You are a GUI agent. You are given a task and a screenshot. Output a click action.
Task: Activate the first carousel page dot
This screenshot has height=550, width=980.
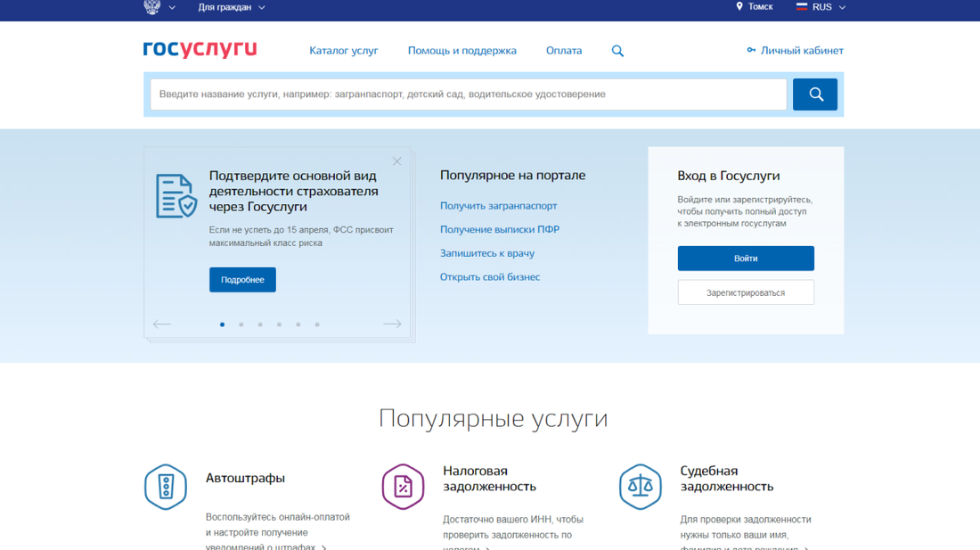pyautogui.click(x=222, y=324)
